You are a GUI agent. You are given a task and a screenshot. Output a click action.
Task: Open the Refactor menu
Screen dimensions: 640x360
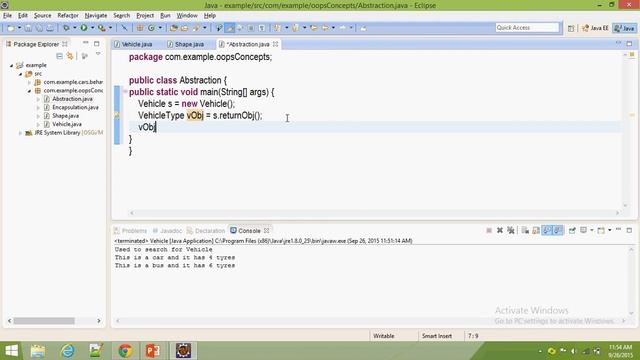[68, 16]
